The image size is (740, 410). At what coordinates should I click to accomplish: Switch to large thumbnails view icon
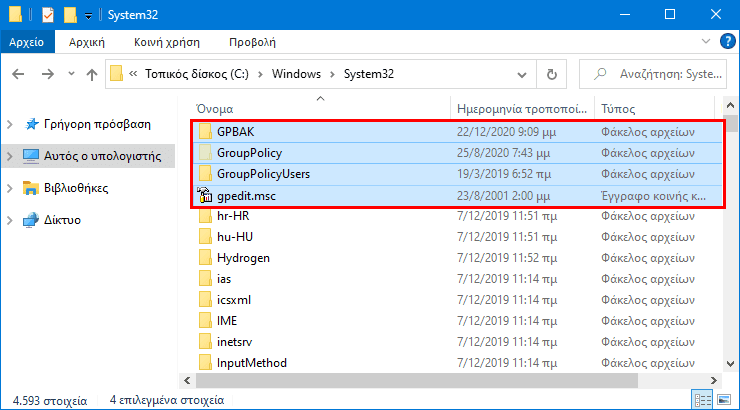(x=724, y=400)
